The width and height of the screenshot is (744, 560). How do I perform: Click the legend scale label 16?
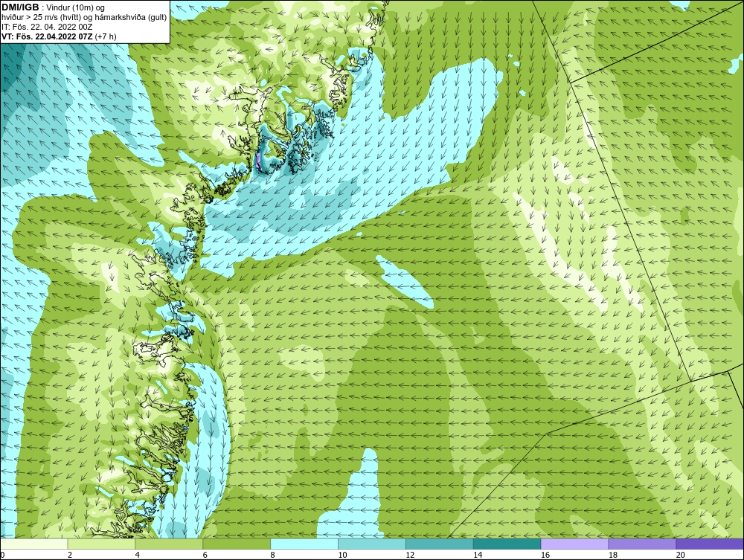click(x=545, y=555)
